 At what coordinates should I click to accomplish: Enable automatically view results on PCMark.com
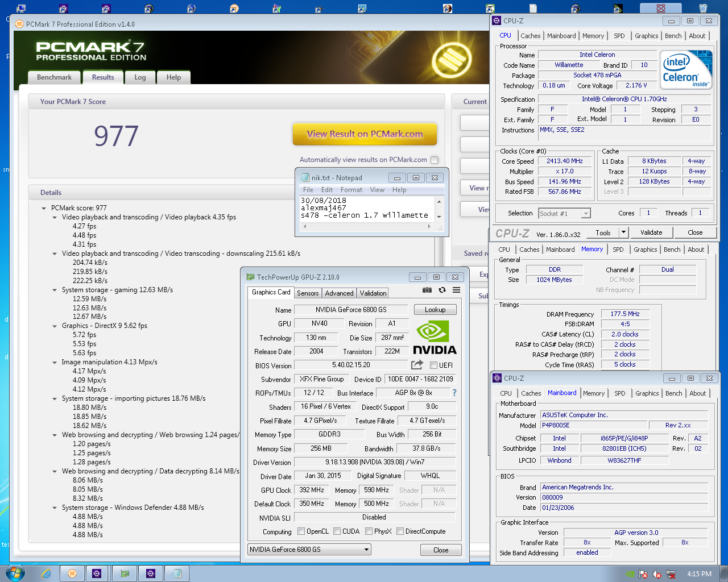click(435, 160)
